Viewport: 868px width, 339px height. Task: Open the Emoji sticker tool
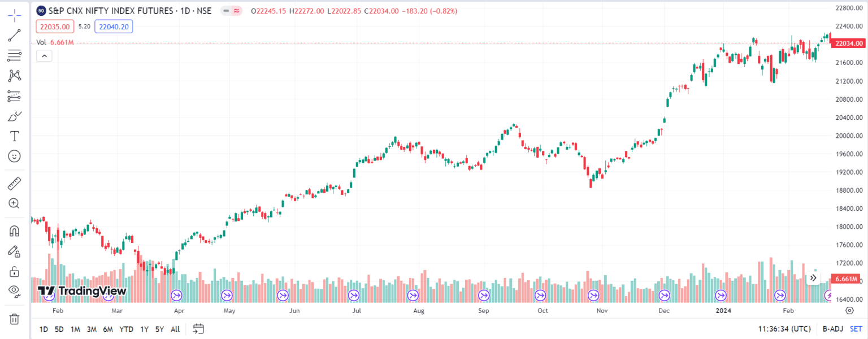[x=15, y=155]
